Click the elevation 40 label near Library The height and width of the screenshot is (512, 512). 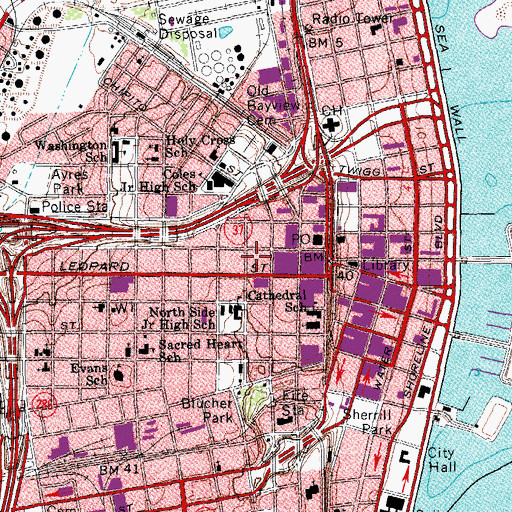pyautogui.click(x=345, y=276)
